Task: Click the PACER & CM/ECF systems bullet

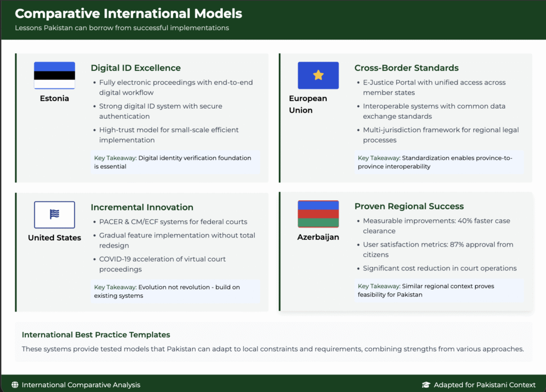Action: point(173,222)
